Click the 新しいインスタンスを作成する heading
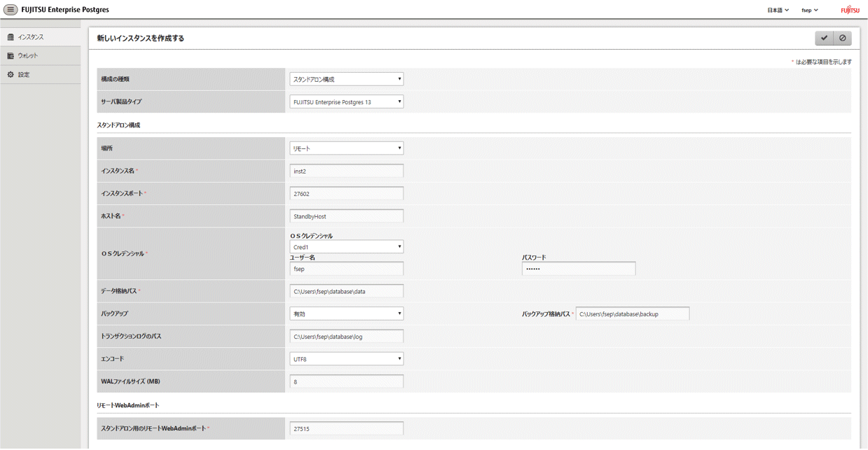This screenshot has height=450, width=868. click(141, 38)
